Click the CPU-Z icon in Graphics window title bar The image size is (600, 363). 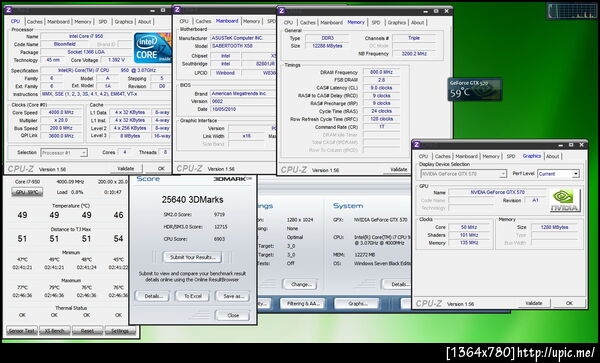[x=417, y=145]
